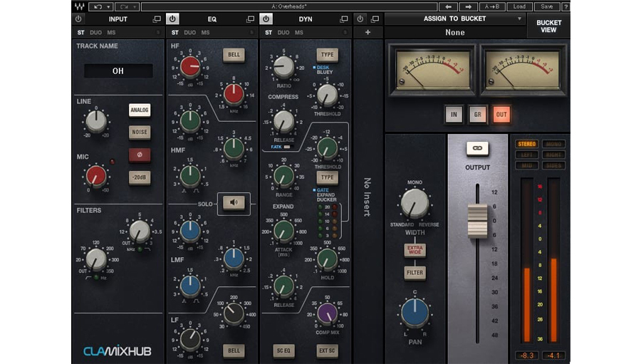641x364 pixels.
Task: Open the ASSIGN TO BUCKET dropdown
Action: (x=454, y=19)
